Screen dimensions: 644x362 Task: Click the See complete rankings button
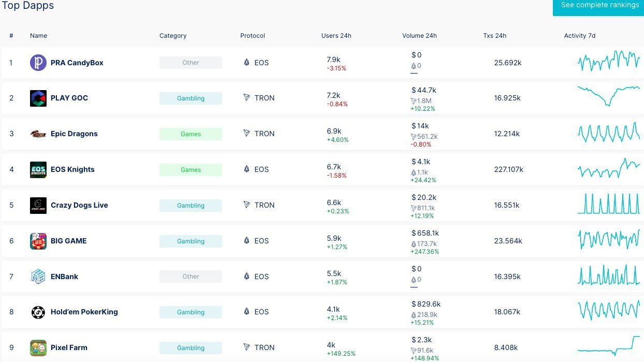(x=599, y=5)
